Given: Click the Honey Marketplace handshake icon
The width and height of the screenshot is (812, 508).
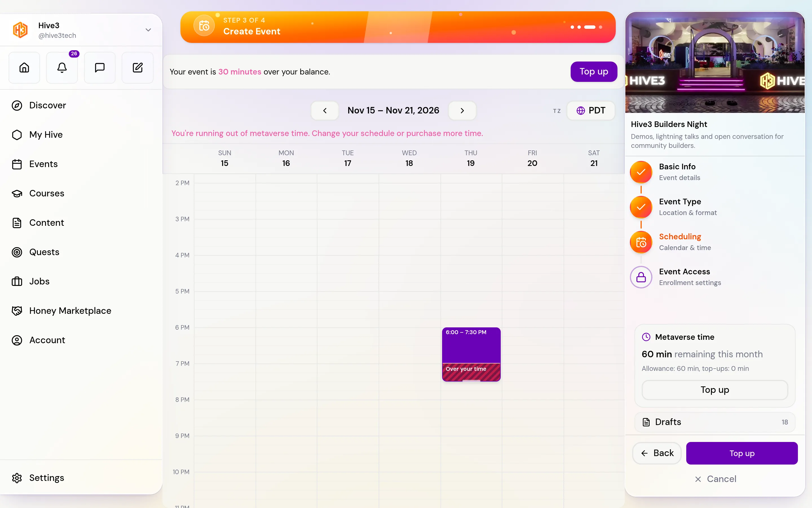Looking at the screenshot, I should (17, 311).
